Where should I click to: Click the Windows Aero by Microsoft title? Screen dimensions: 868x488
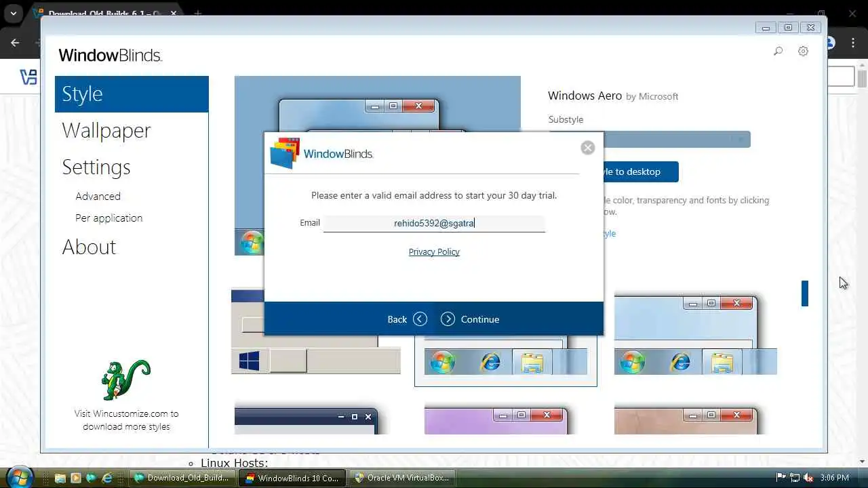tap(613, 96)
